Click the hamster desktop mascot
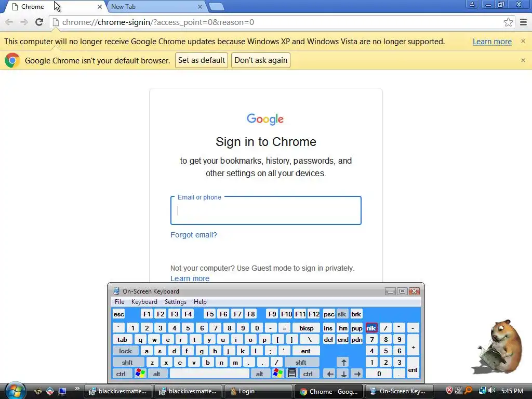The height and width of the screenshot is (399, 532). click(x=498, y=347)
